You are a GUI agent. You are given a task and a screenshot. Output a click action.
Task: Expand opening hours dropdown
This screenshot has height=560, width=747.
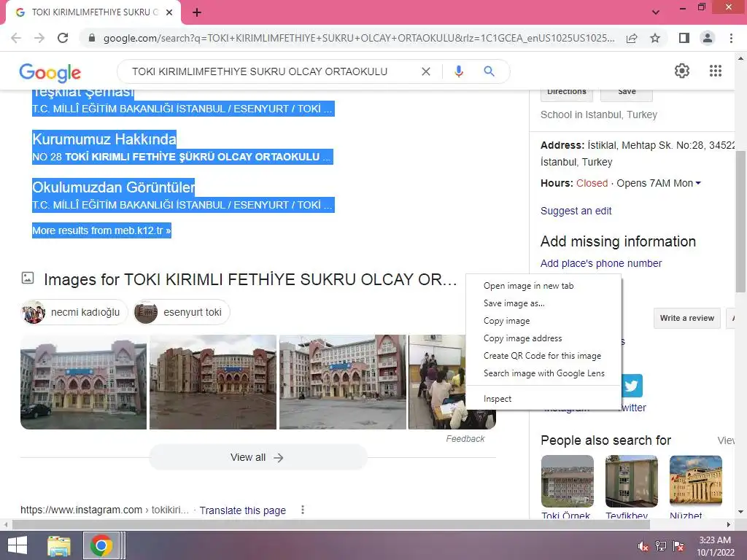click(x=698, y=183)
